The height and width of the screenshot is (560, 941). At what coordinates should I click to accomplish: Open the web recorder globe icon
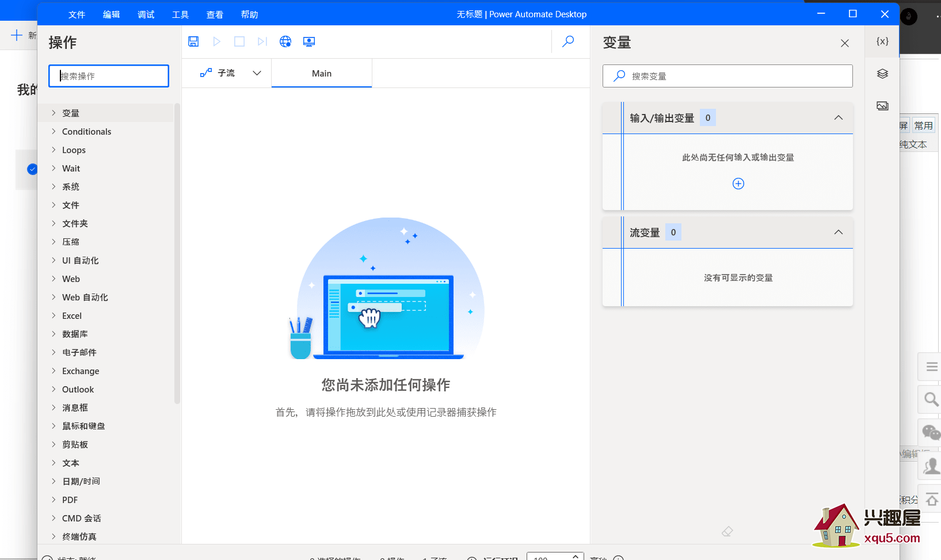[x=285, y=41]
